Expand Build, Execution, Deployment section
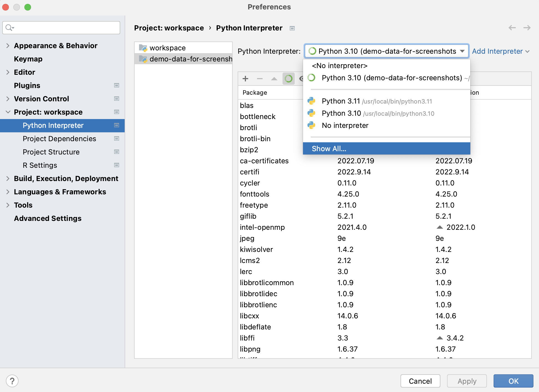Image resolution: width=539 pixels, height=392 pixels. [x=8, y=179]
